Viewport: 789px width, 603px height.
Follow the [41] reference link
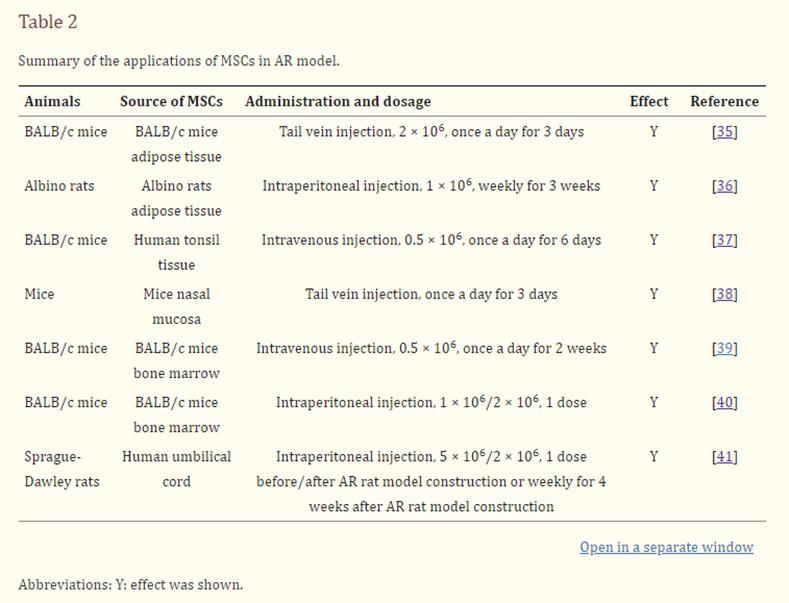click(x=724, y=457)
